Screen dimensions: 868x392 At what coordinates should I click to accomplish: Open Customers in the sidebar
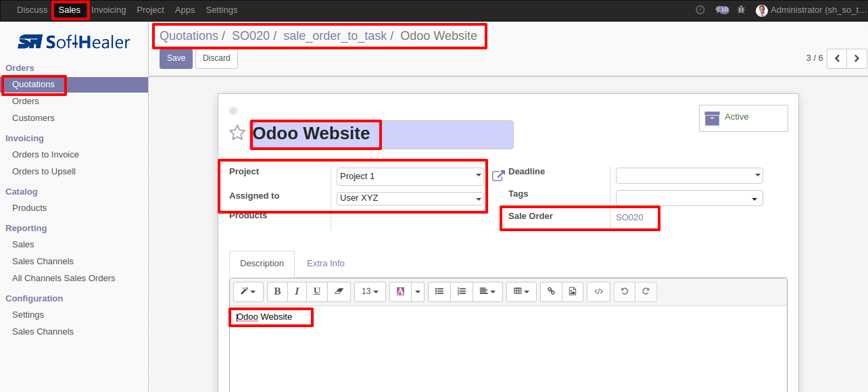(x=33, y=118)
